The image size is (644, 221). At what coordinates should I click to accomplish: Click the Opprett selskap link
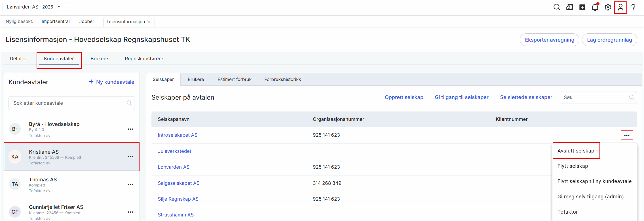click(x=404, y=97)
